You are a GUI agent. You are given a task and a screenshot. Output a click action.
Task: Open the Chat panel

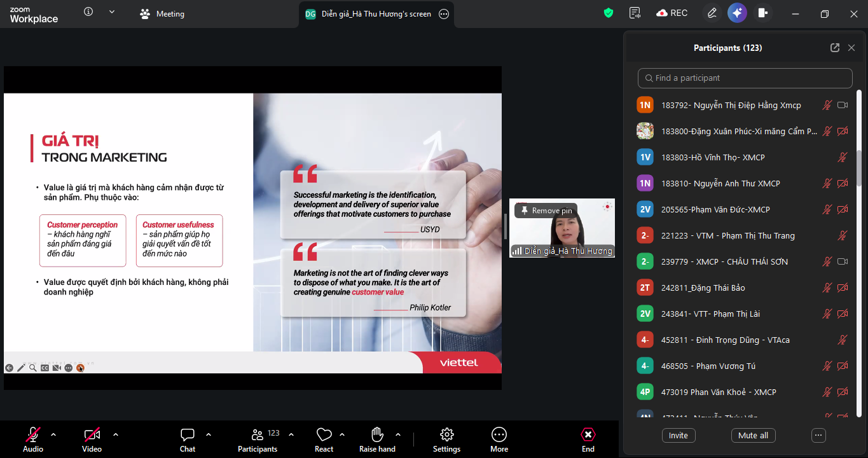[x=188, y=435]
